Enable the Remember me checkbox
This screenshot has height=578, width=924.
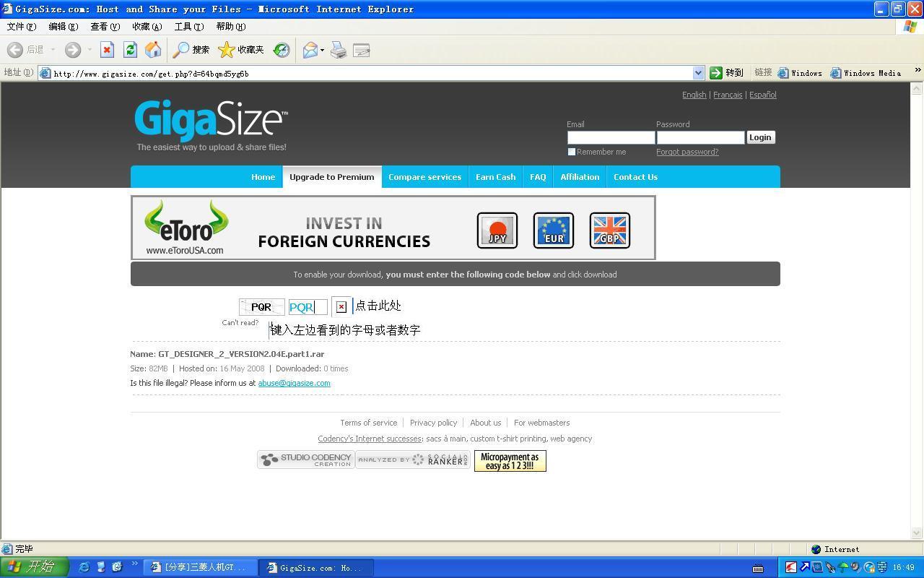tap(572, 152)
